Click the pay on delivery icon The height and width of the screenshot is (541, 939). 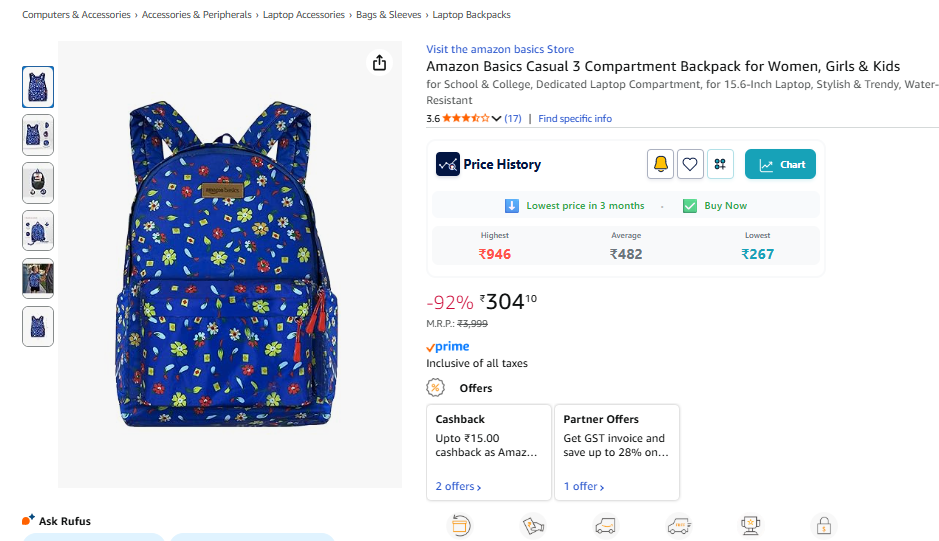tap(533, 525)
